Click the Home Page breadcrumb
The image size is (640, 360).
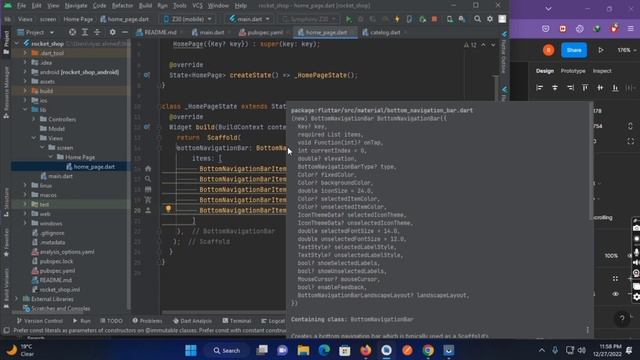coord(78,19)
